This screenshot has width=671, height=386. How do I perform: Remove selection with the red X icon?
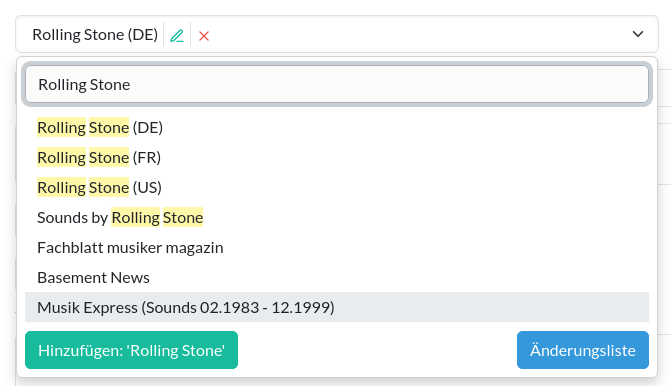[x=204, y=36]
